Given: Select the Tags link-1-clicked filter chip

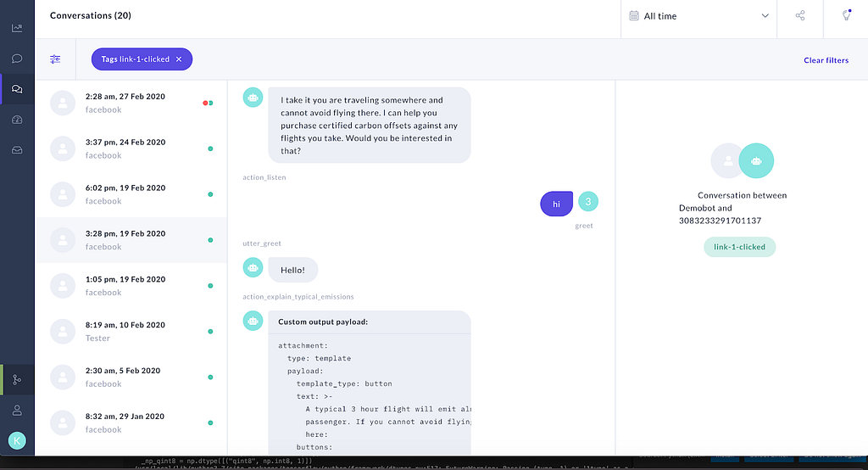Looking at the screenshot, I should click(142, 59).
